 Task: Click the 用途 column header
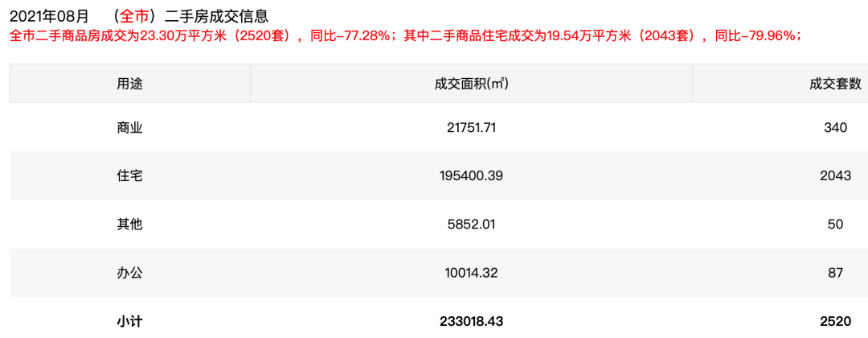(x=129, y=84)
